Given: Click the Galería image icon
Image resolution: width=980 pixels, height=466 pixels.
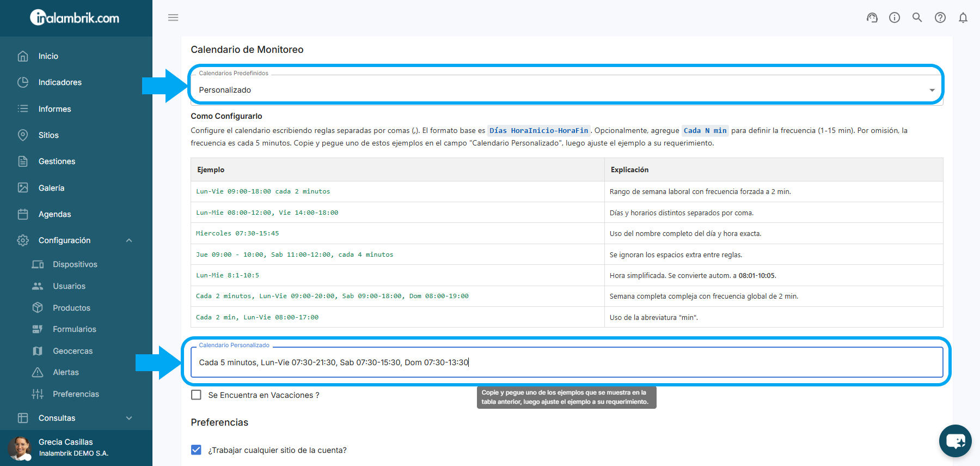Looking at the screenshot, I should [23, 187].
